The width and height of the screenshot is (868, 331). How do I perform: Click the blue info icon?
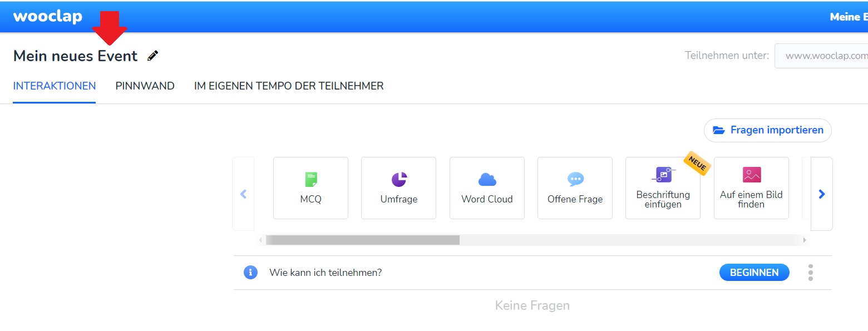tap(250, 273)
